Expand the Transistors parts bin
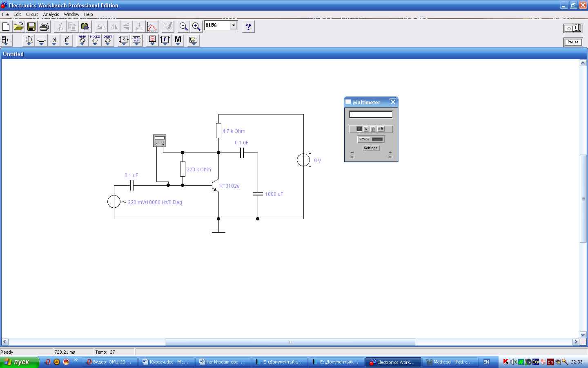Screen dimensions: 588x368 (67, 40)
